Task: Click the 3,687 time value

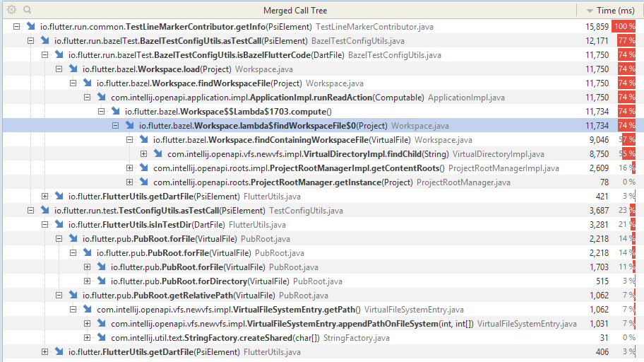Action: pos(599,211)
